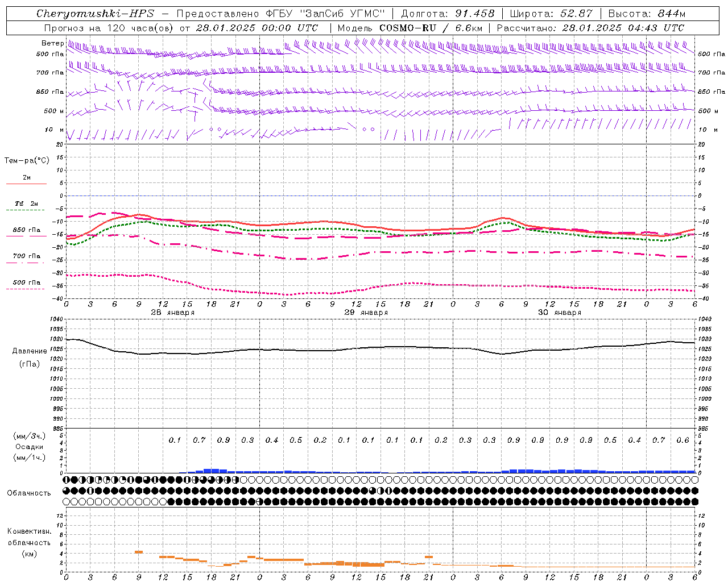728x582 pixels.
Task: Click the 500 гПа temperature legend entry
Action: pos(26,282)
